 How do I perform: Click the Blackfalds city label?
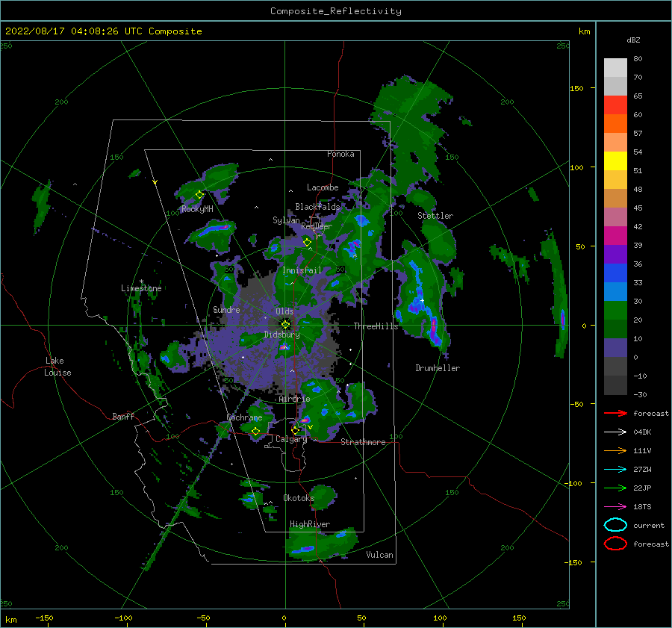(317, 207)
